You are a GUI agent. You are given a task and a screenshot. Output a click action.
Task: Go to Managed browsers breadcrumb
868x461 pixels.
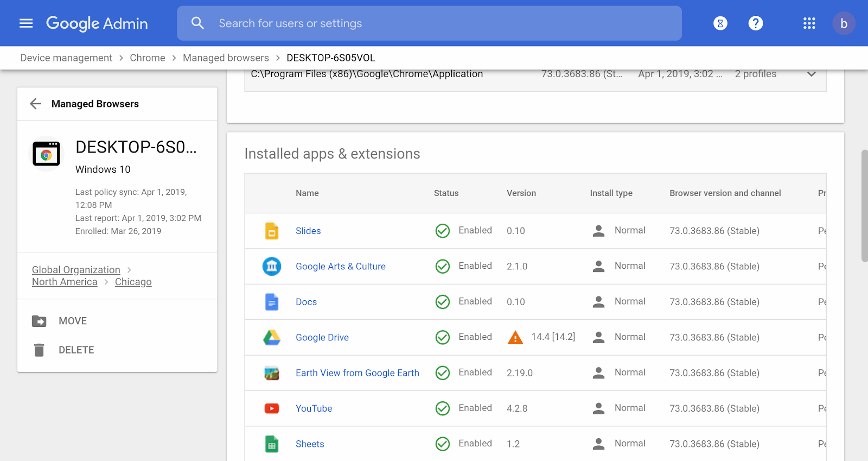[226, 58]
